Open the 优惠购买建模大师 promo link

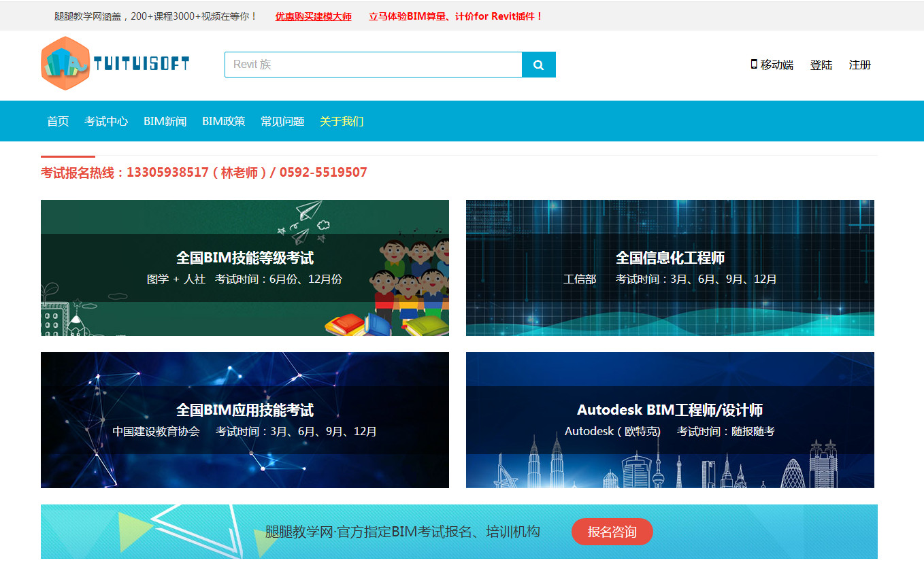click(x=314, y=16)
